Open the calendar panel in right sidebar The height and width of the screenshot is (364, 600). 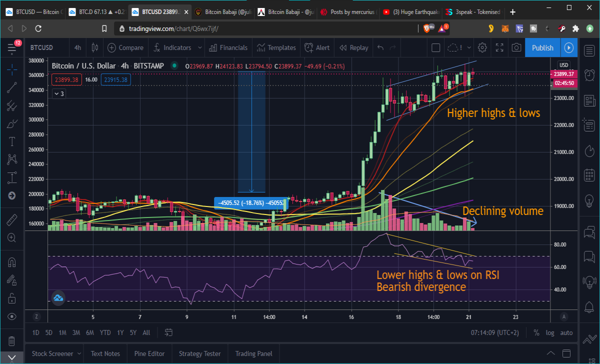click(x=589, y=175)
